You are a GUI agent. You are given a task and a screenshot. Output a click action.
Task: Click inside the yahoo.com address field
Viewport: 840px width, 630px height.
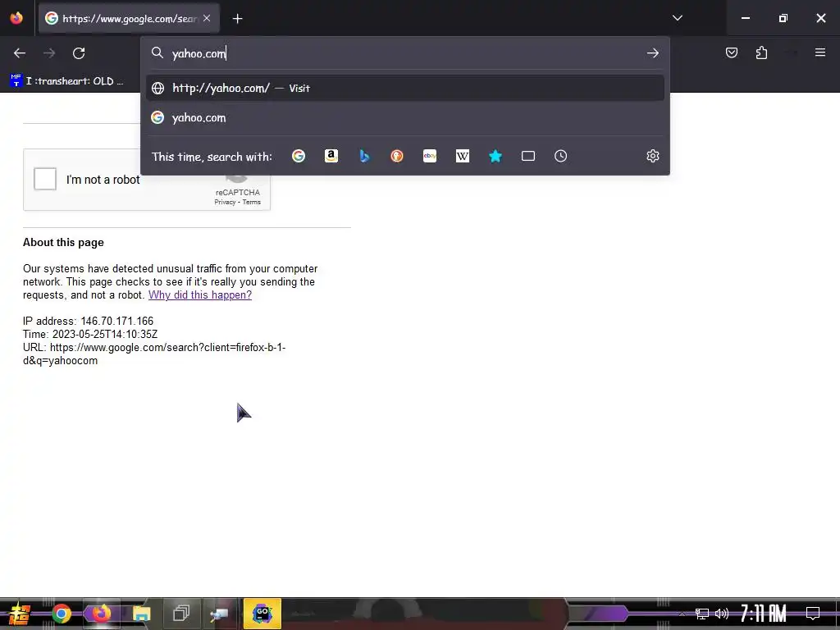(405, 53)
